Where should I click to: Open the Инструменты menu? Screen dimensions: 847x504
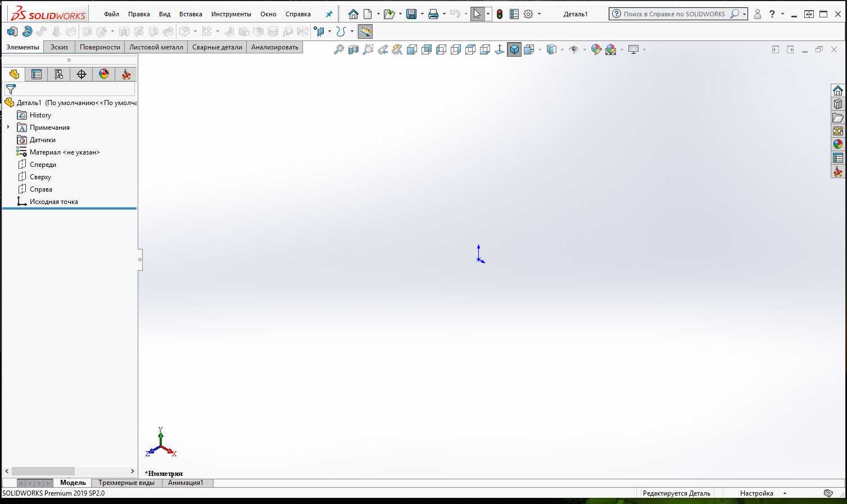[x=231, y=14]
